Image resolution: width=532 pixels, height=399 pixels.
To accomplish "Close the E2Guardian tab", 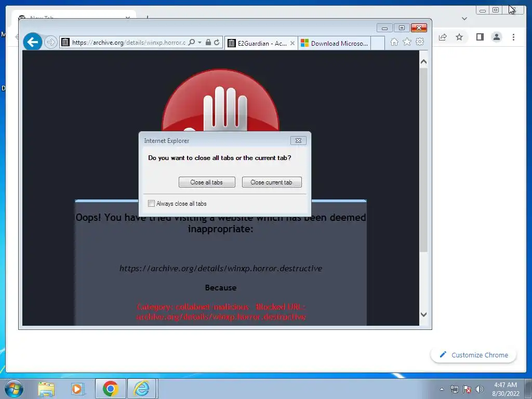I will (x=292, y=44).
